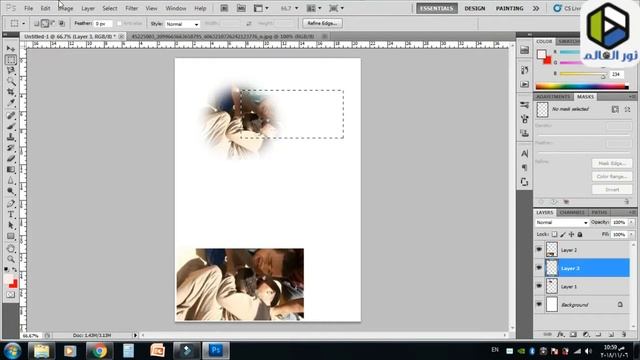The image size is (640, 360).
Task: Click the foreground color swatch in toolbox
Action: [x=9, y=279]
